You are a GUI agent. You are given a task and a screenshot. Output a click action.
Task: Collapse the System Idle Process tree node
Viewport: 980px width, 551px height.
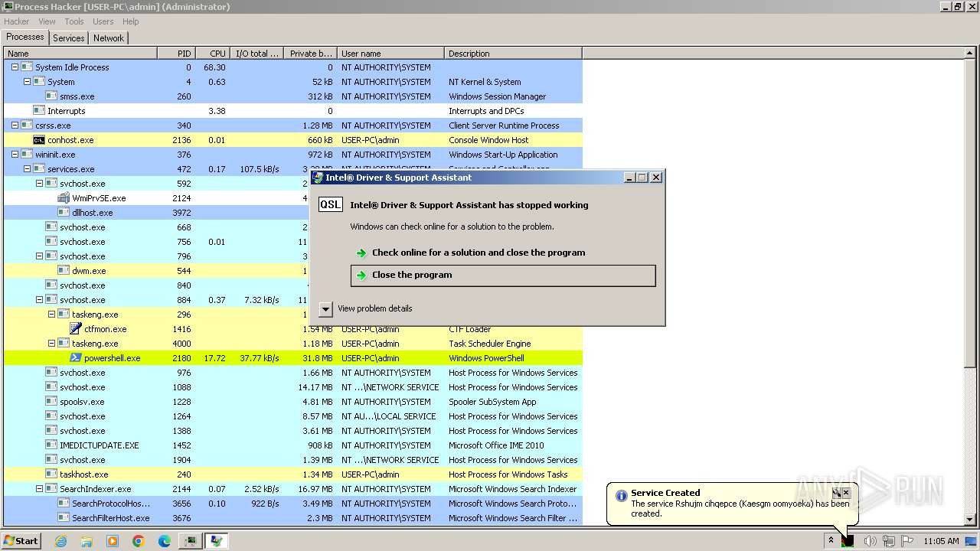tap(15, 67)
